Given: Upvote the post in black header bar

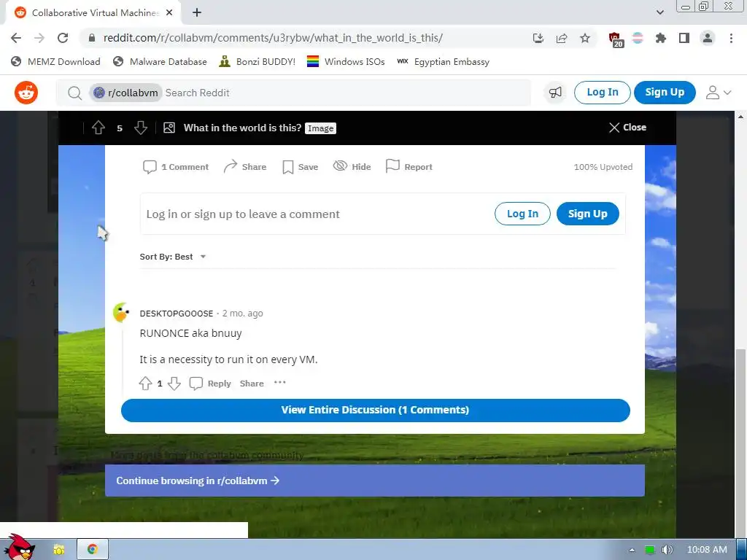Looking at the screenshot, I should point(98,128).
